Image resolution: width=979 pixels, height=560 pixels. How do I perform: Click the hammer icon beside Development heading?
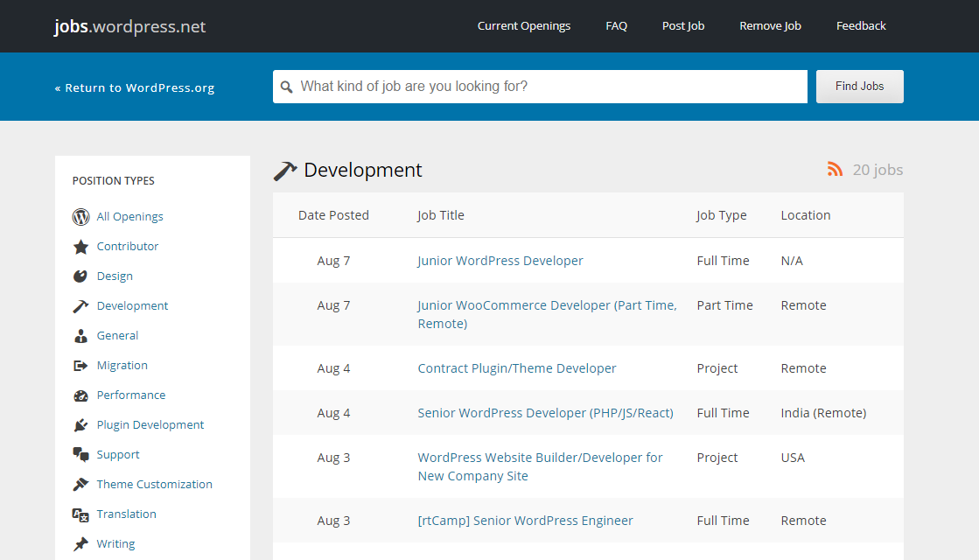click(x=284, y=170)
